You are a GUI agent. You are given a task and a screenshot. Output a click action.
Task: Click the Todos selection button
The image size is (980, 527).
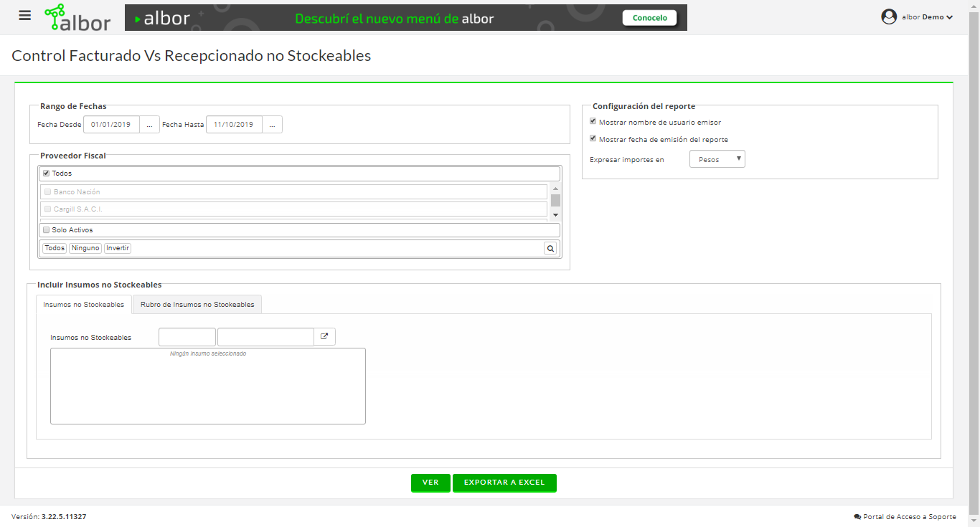point(55,248)
